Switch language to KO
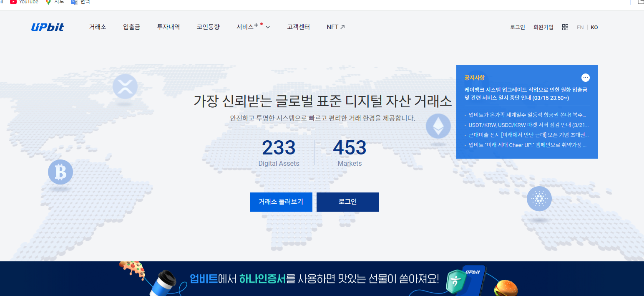 (594, 27)
